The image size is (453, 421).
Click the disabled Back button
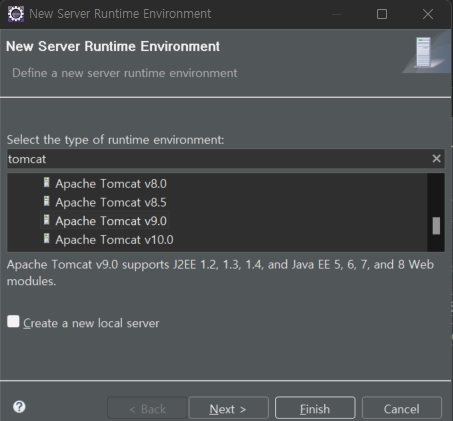[x=147, y=408]
